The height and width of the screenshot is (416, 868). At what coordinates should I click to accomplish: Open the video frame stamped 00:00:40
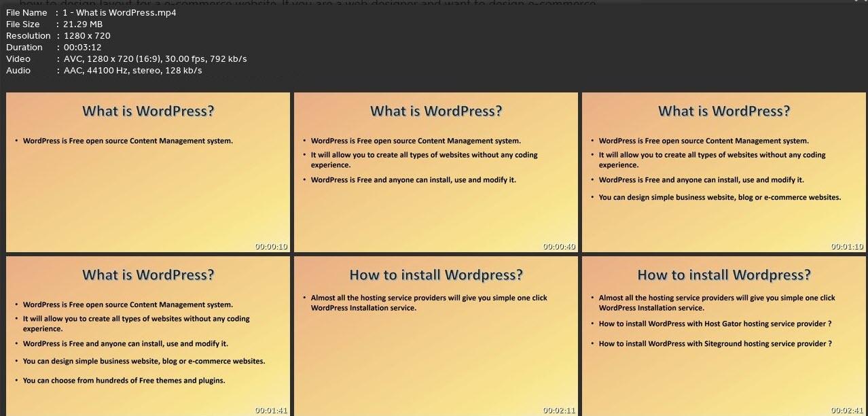point(436,172)
